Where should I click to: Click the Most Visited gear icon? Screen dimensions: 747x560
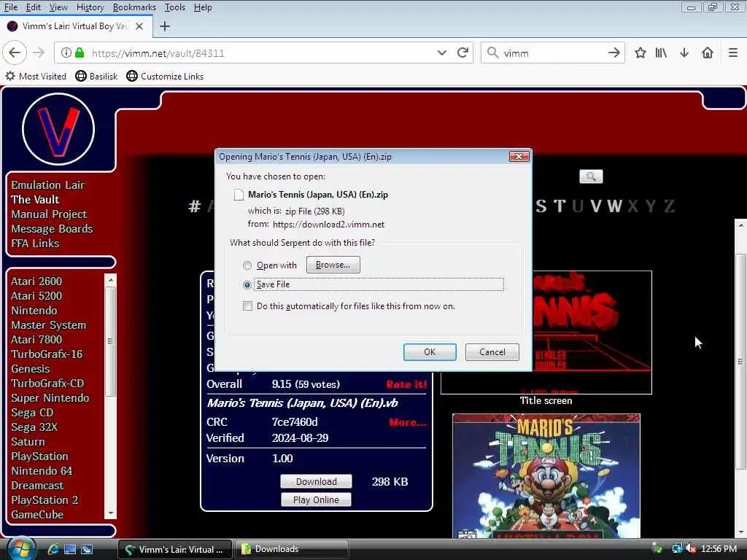(10, 76)
